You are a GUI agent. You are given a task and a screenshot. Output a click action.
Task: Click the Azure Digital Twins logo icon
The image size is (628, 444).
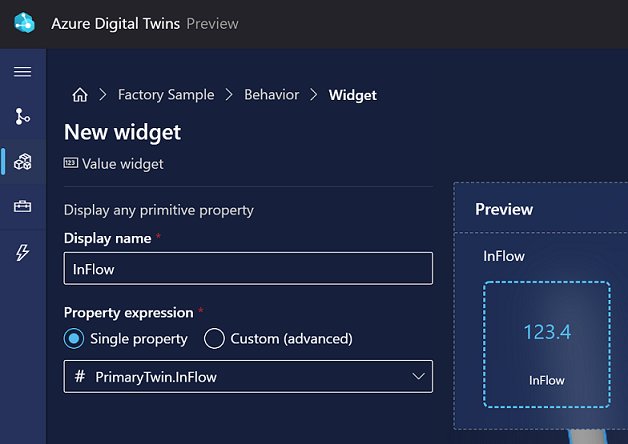pyautogui.click(x=24, y=23)
